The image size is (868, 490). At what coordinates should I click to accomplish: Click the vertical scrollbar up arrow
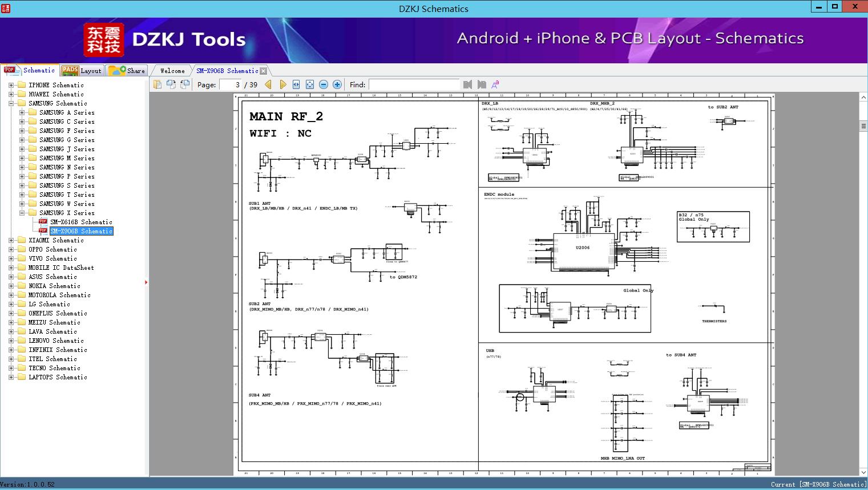click(x=863, y=98)
